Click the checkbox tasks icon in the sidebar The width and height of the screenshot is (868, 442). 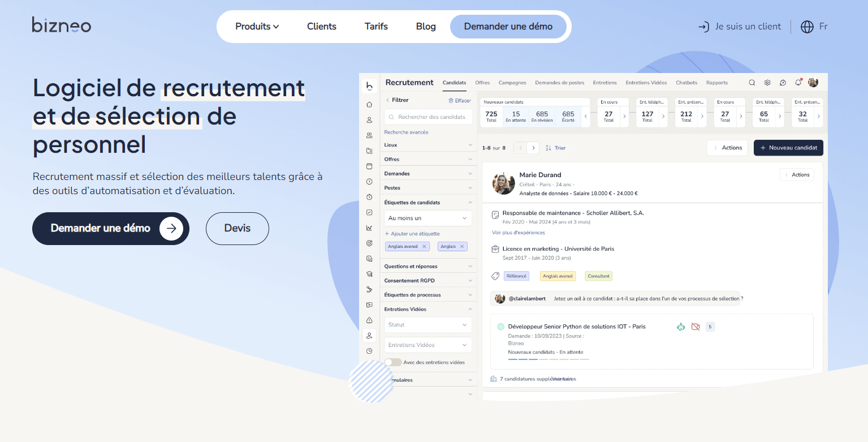coord(369,212)
